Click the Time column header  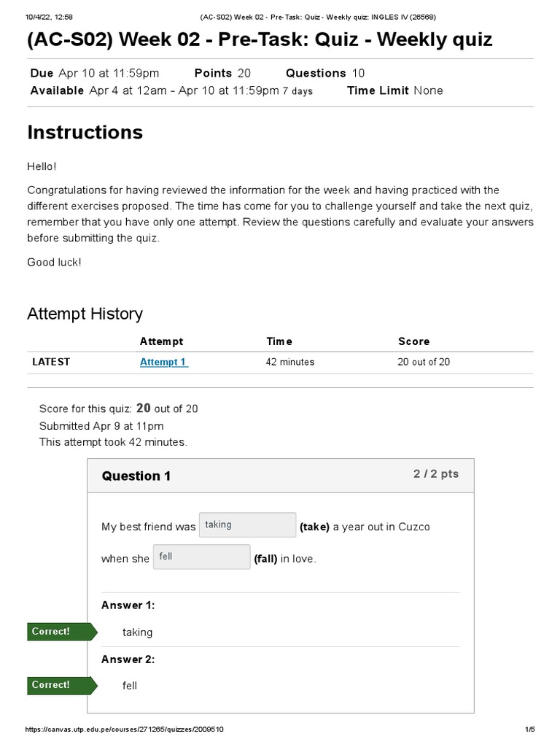click(279, 341)
